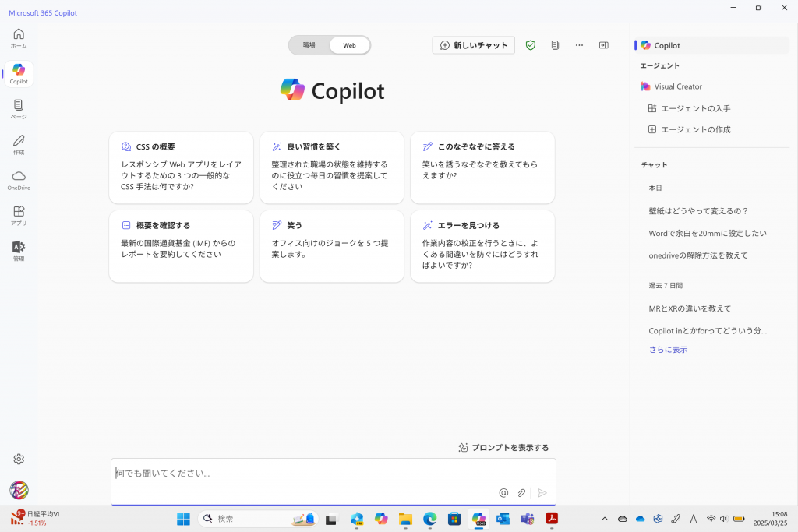
Task: Open the Admin (管理) sidebar icon
Action: (19, 252)
